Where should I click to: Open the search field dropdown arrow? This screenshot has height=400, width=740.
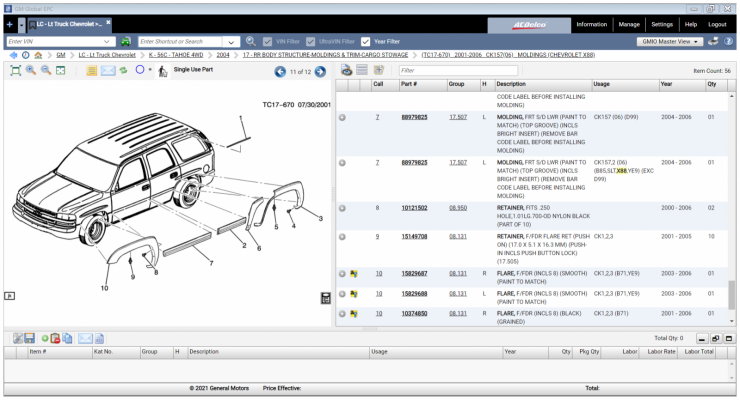(x=231, y=42)
